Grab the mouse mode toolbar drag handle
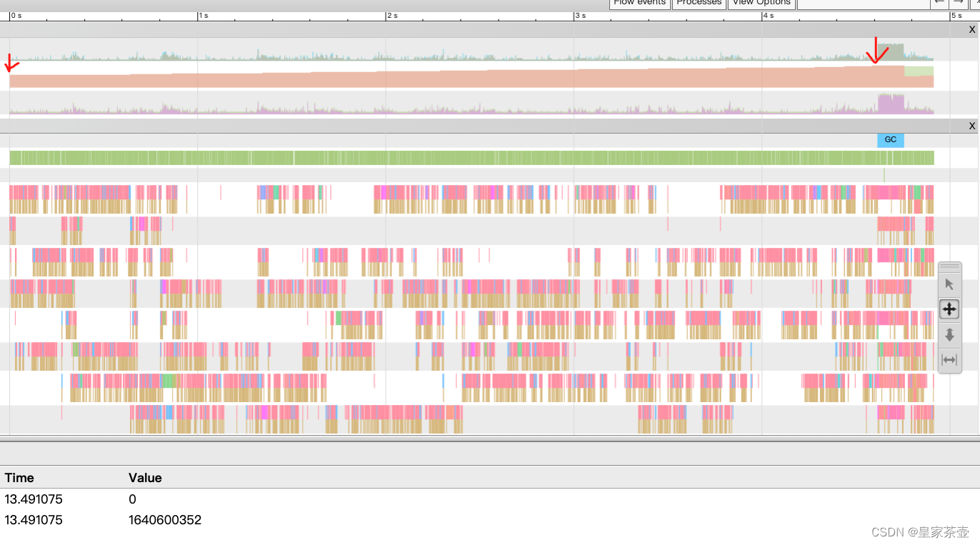 tap(949, 266)
